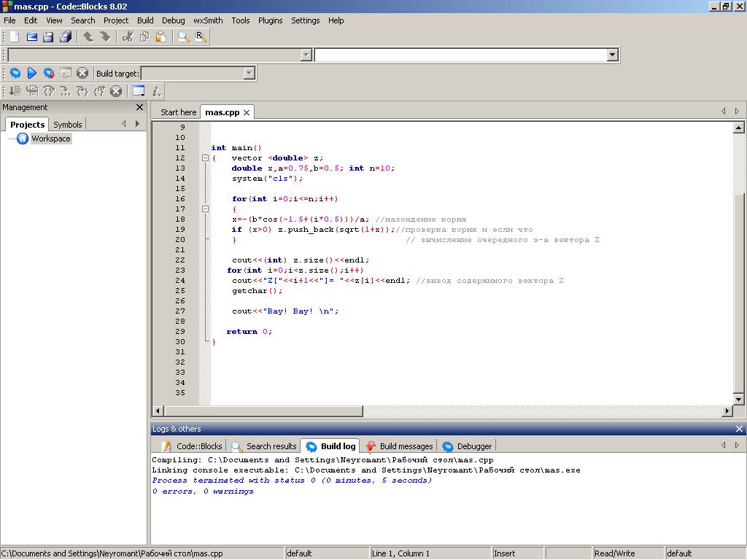Run the program with the blue play icon
Image resolution: width=747 pixels, height=560 pixels.
click(32, 73)
